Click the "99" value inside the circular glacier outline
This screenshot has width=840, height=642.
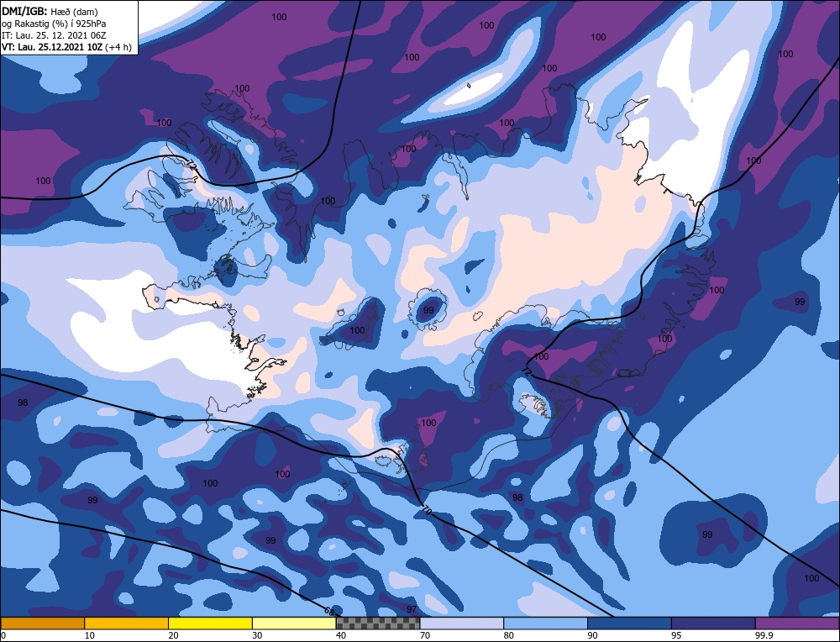point(428,310)
